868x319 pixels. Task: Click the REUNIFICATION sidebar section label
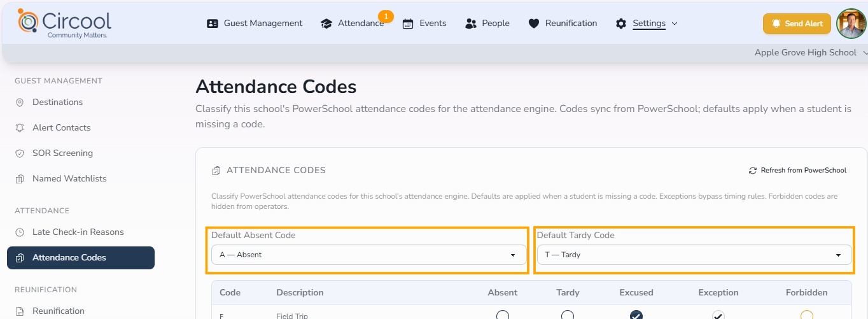[x=46, y=290]
